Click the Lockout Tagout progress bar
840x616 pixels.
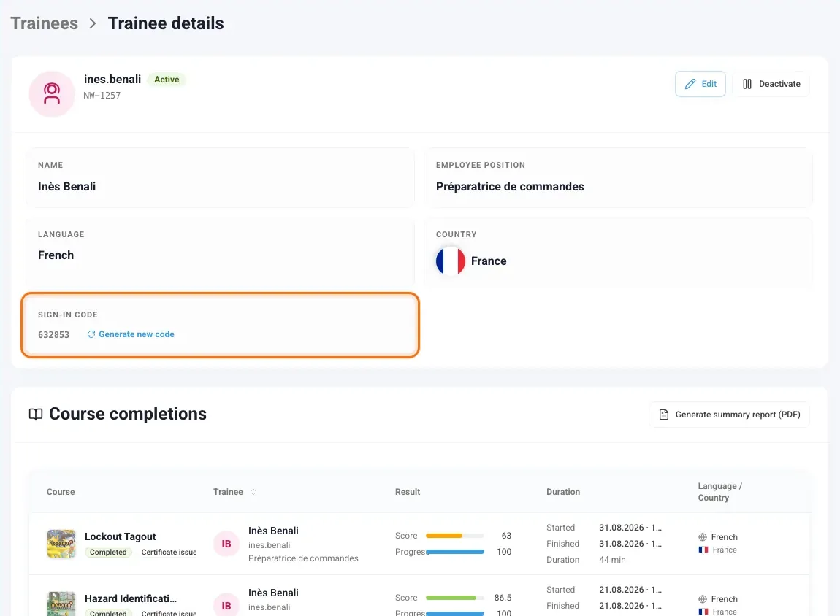coord(455,552)
